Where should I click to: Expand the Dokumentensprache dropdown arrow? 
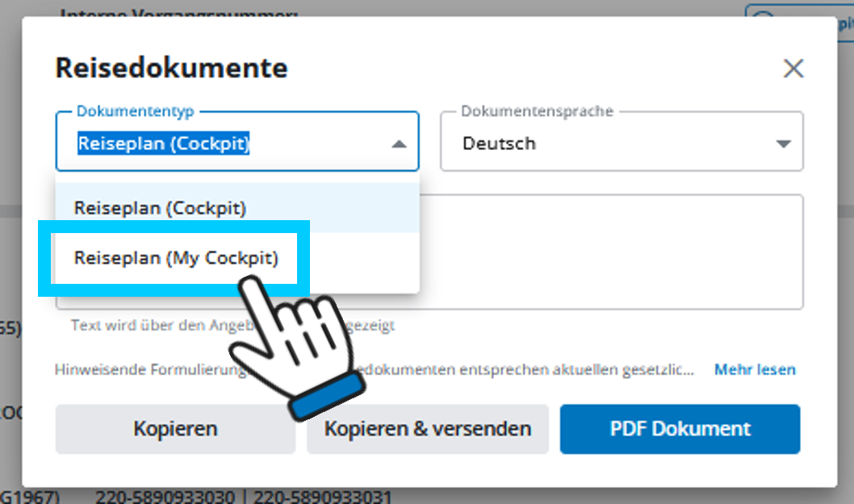[782, 144]
